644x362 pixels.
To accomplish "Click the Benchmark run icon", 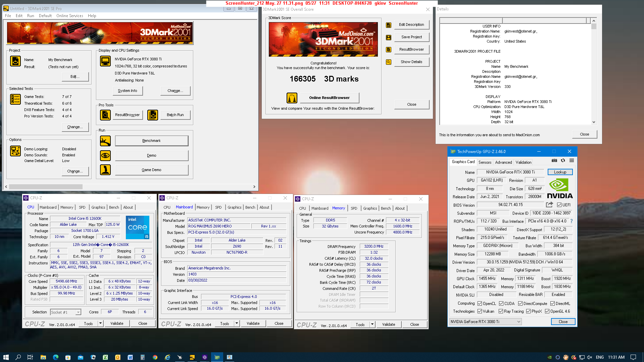I will (x=105, y=141).
